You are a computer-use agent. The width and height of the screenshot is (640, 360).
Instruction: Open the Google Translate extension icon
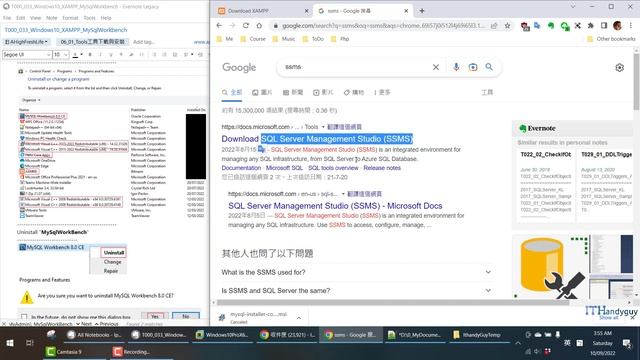coord(537,26)
